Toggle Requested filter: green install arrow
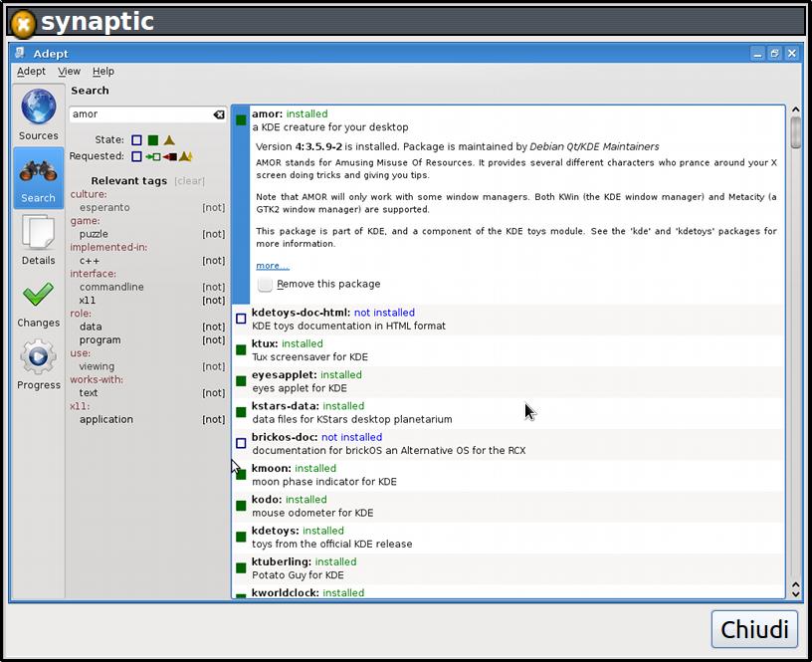The width and height of the screenshot is (812, 662). coord(153,156)
